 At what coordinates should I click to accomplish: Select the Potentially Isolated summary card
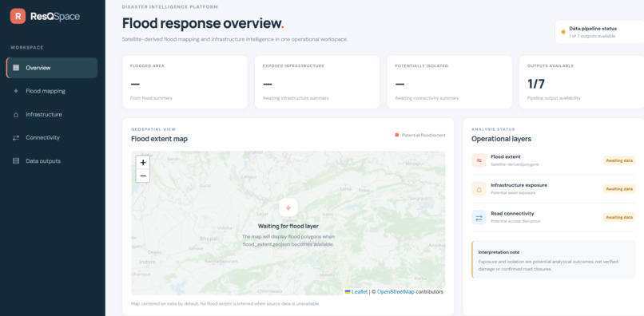click(x=449, y=82)
